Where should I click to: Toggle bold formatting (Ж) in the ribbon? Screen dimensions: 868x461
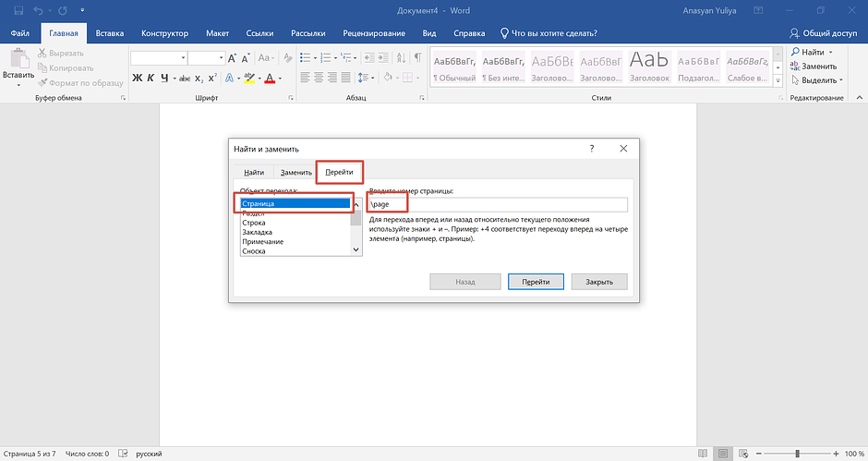(x=137, y=78)
